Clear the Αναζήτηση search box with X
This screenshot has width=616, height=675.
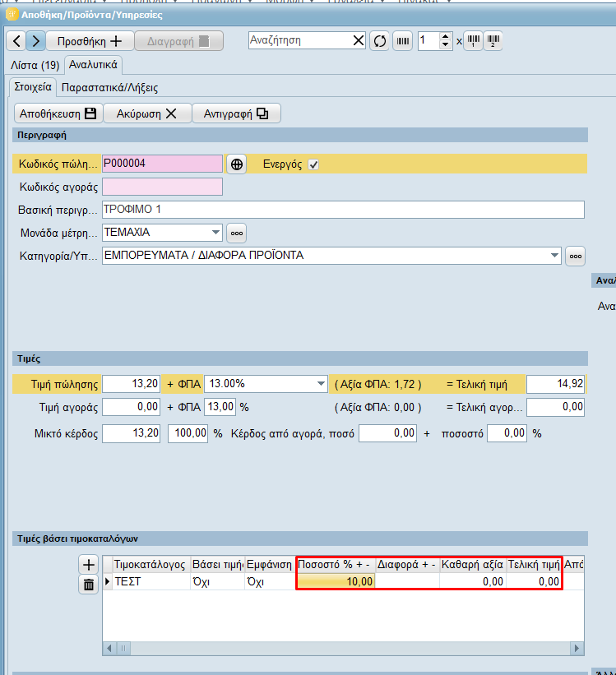(x=358, y=40)
